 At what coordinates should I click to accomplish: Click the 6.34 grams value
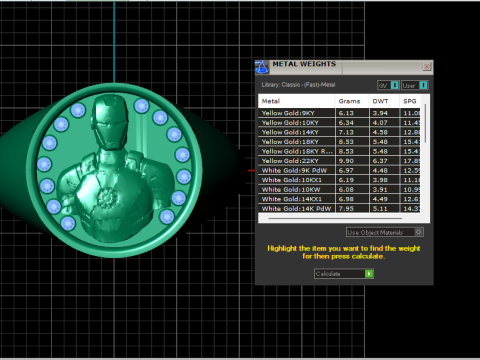346,123
